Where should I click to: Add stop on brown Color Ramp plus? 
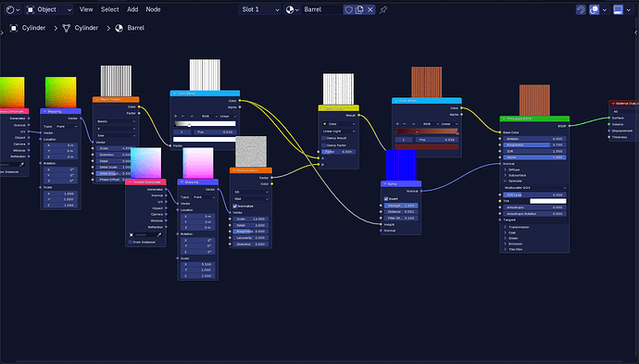(x=397, y=123)
